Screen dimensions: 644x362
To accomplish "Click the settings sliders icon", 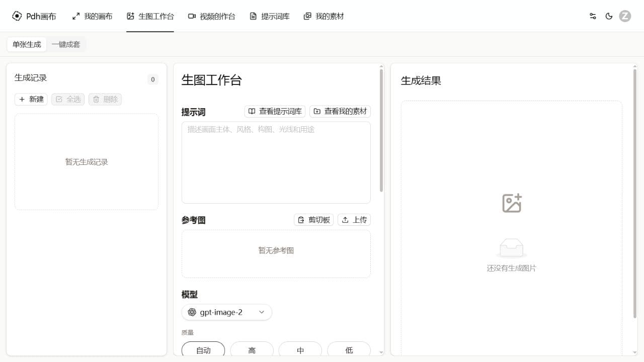I will pos(593,16).
